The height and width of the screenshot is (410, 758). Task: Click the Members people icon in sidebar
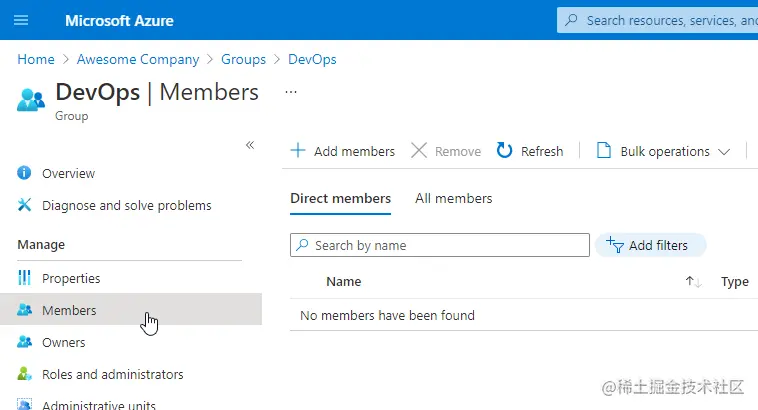point(24,309)
